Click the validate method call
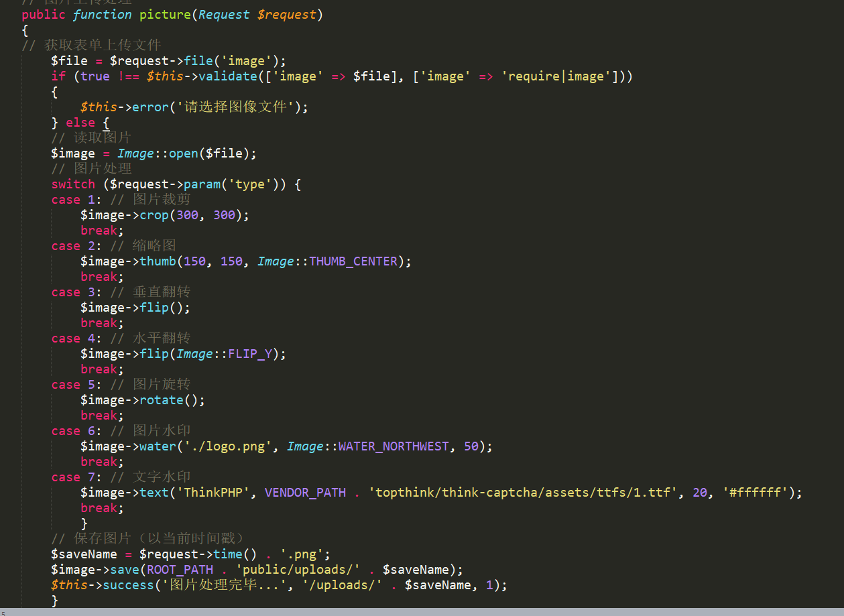The image size is (844, 616). pyautogui.click(x=228, y=76)
